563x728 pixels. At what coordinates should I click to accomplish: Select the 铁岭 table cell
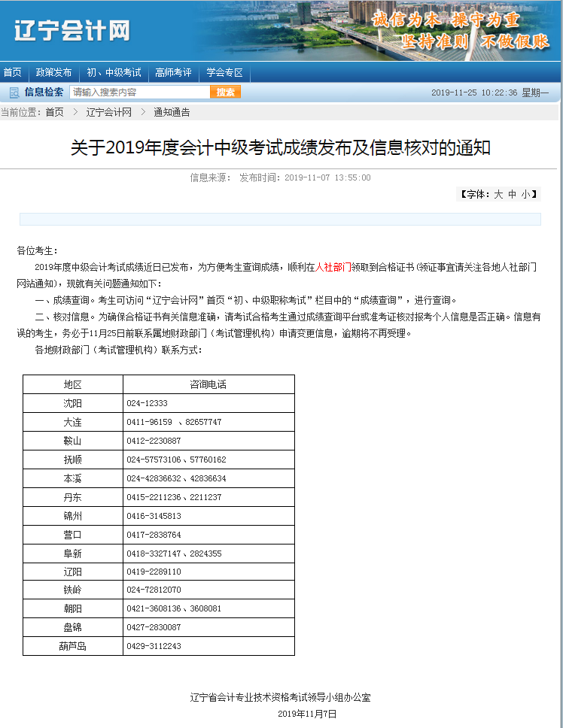tap(73, 590)
